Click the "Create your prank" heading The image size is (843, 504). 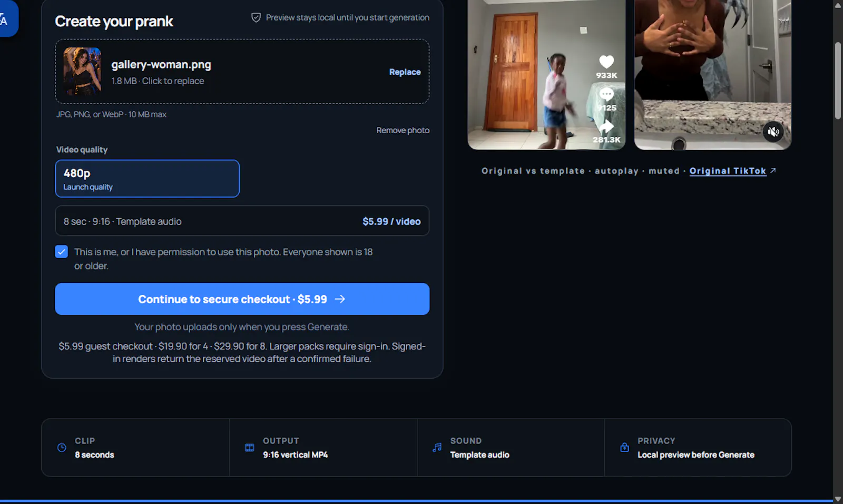[114, 22]
